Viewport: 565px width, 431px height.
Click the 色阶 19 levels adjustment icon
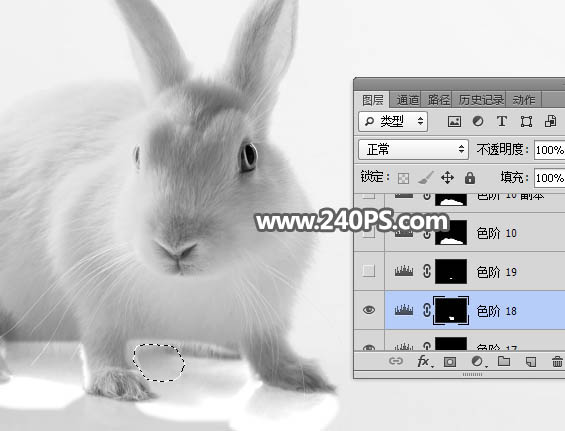tap(404, 271)
